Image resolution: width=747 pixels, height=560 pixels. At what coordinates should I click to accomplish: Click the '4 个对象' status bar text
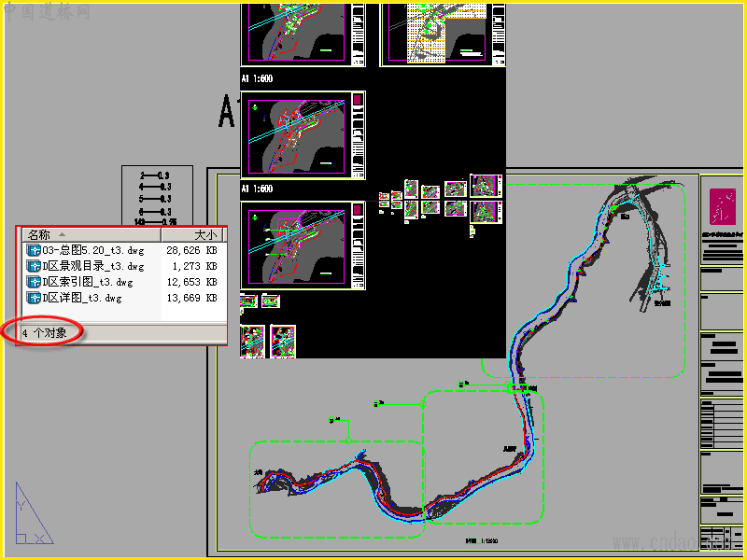click(x=44, y=333)
